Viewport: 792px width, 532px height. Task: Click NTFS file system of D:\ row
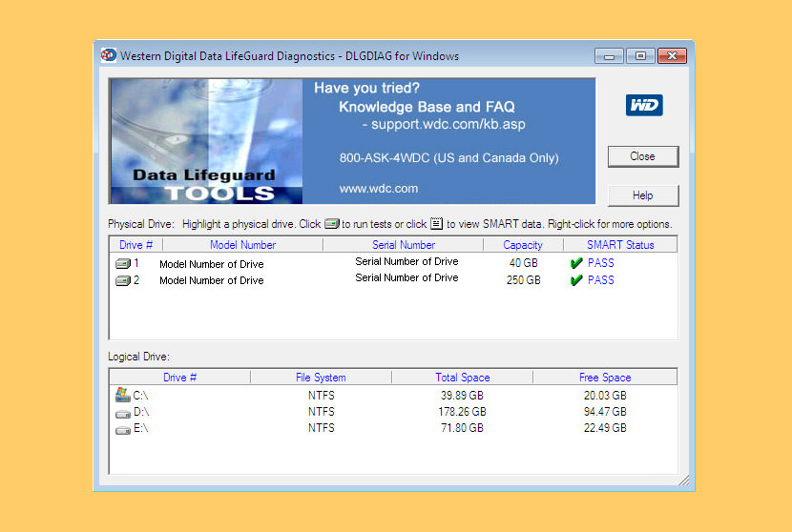322,412
